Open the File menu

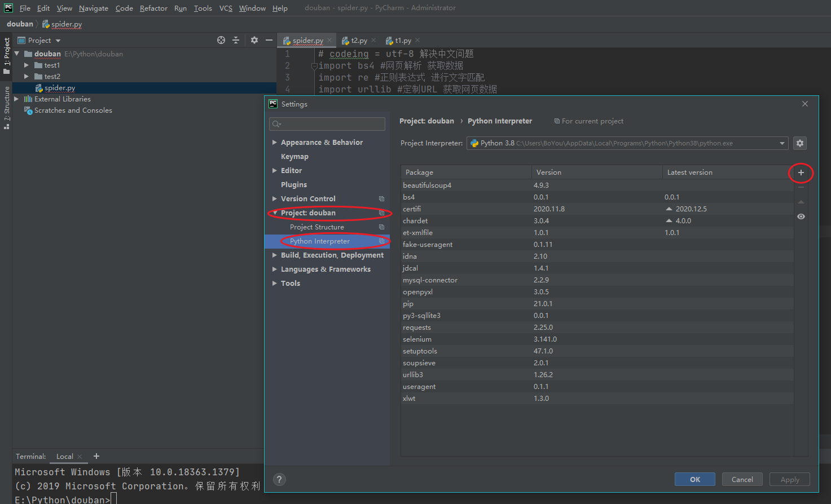point(25,8)
